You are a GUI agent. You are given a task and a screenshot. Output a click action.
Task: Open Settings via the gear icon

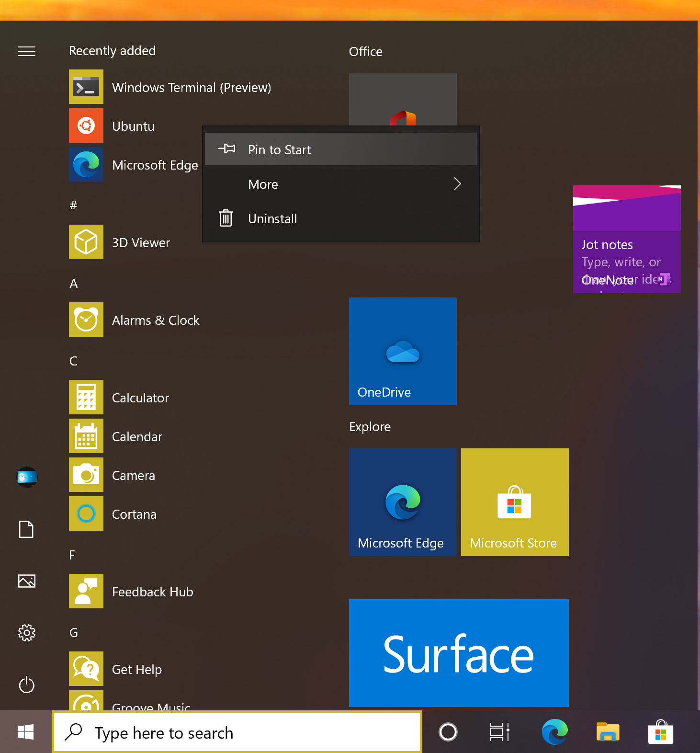[x=27, y=633]
